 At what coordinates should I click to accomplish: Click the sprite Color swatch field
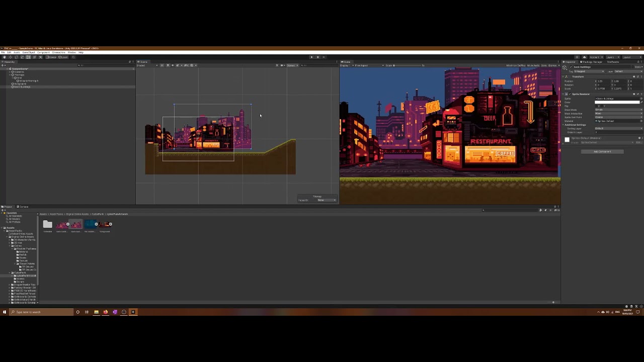point(617,102)
